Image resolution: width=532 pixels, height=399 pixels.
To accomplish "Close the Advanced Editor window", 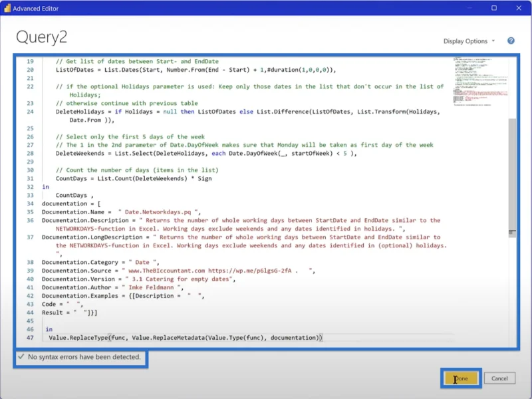I will [519, 8].
